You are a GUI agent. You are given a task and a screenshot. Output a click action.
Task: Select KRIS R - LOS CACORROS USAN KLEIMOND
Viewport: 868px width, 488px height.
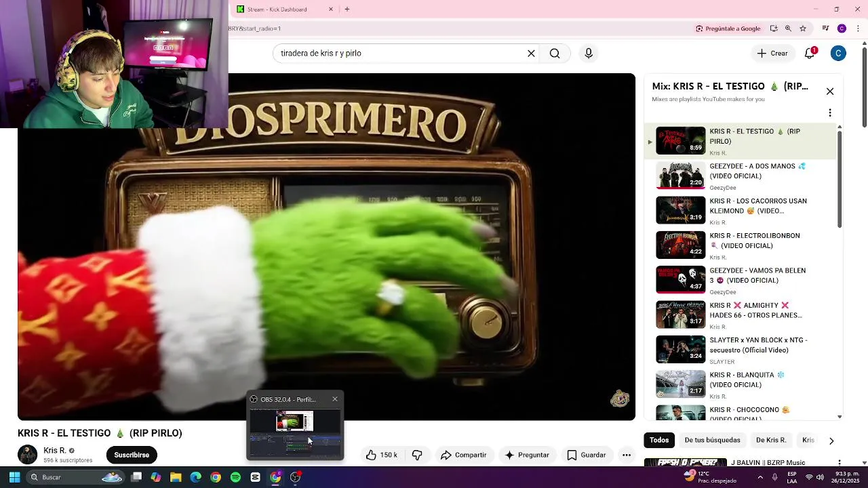(x=739, y=211)
